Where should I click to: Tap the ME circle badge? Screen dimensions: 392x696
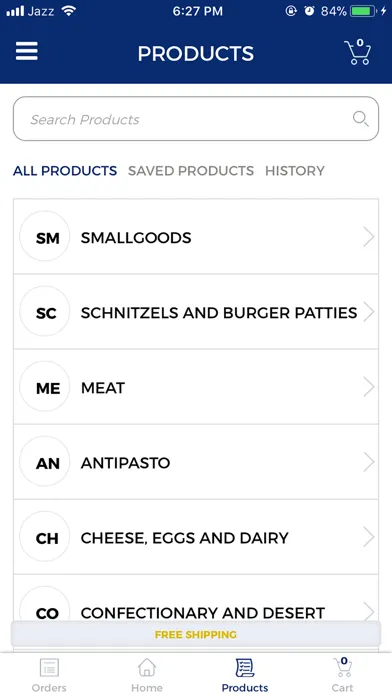45,386
